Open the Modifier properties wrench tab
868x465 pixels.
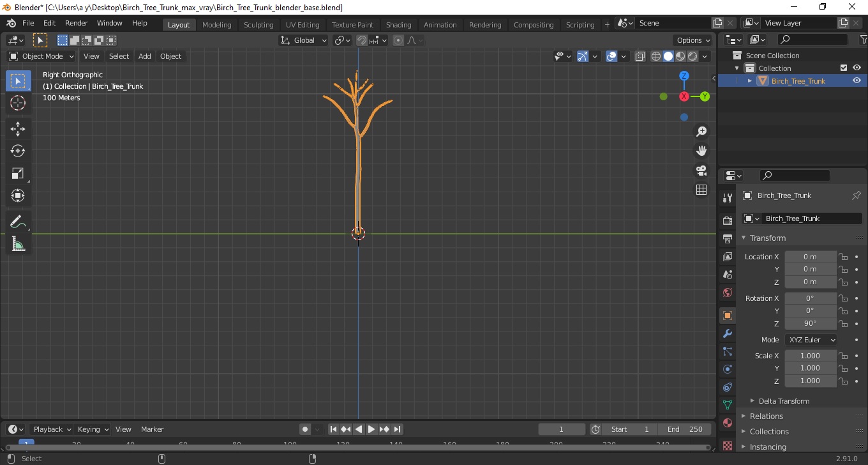point(727,333)
